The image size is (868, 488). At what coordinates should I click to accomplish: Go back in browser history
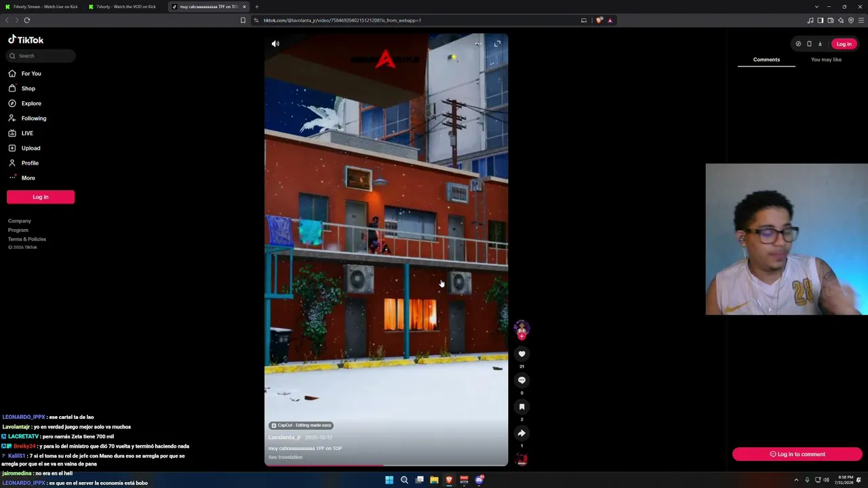point(7,20)
